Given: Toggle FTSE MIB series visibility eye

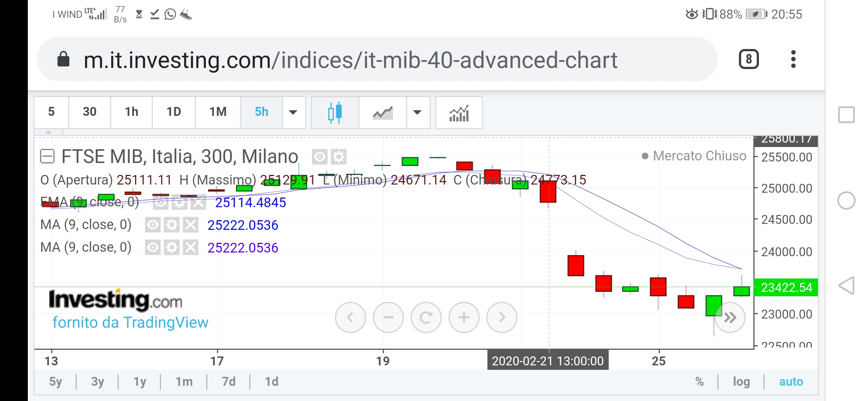Looking at the screenshot, I should [x=319, y=157].
